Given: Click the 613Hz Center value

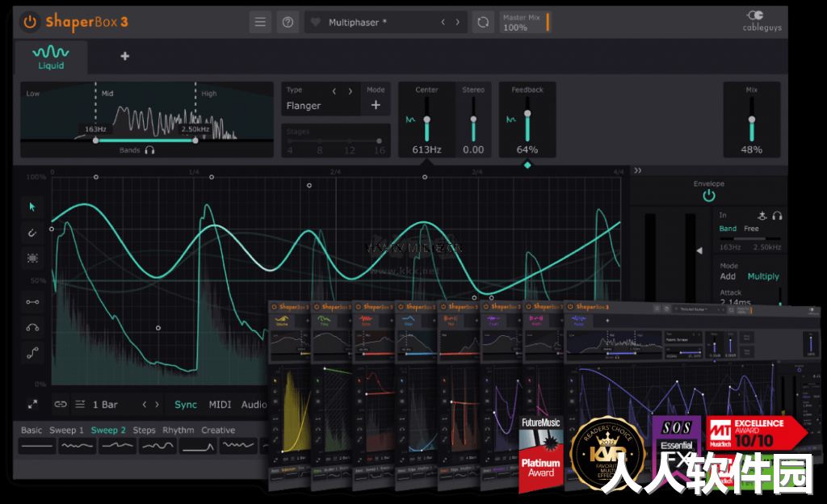Looking at the screenshot, I should (x=426, y=149).
